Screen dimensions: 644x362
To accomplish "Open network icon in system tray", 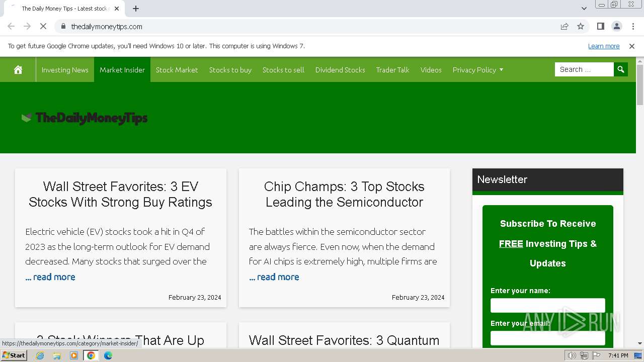I will (584, 355).
